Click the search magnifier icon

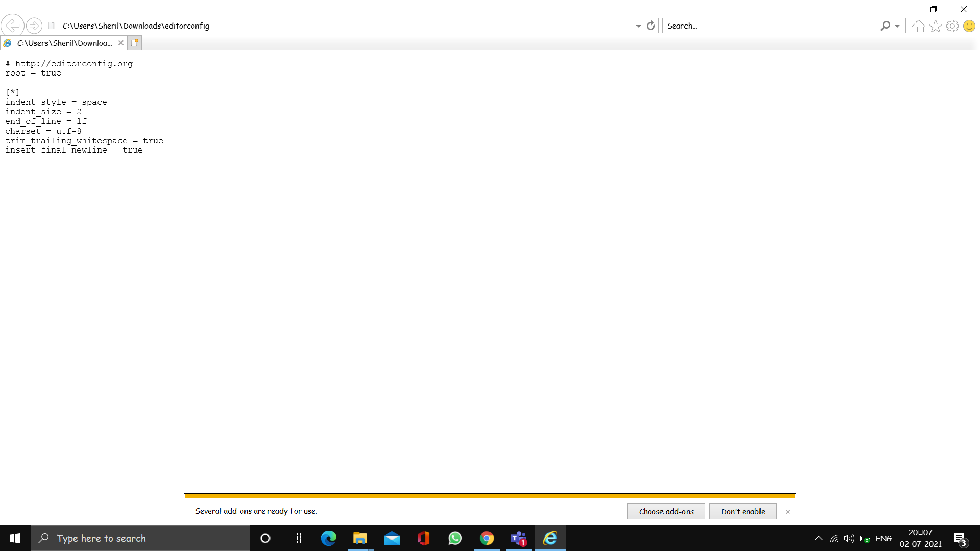click(885, 26)
